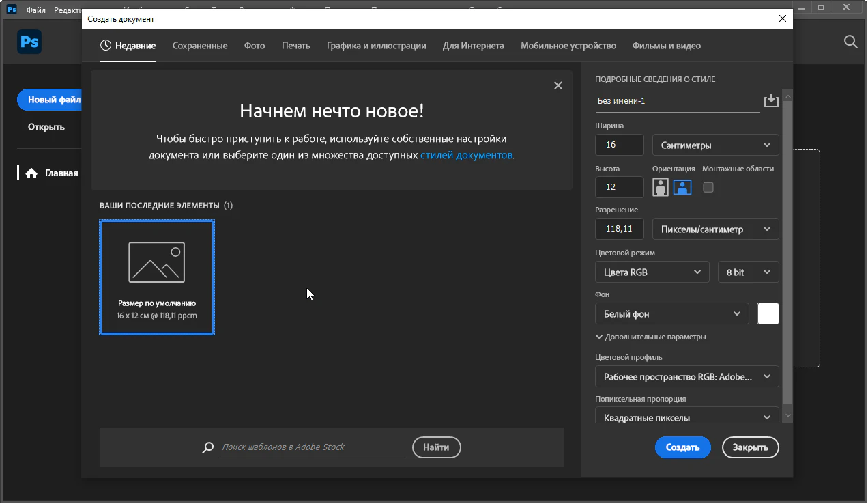Click the Создать button
The image size is (868, 504).
tap(682, 447)
